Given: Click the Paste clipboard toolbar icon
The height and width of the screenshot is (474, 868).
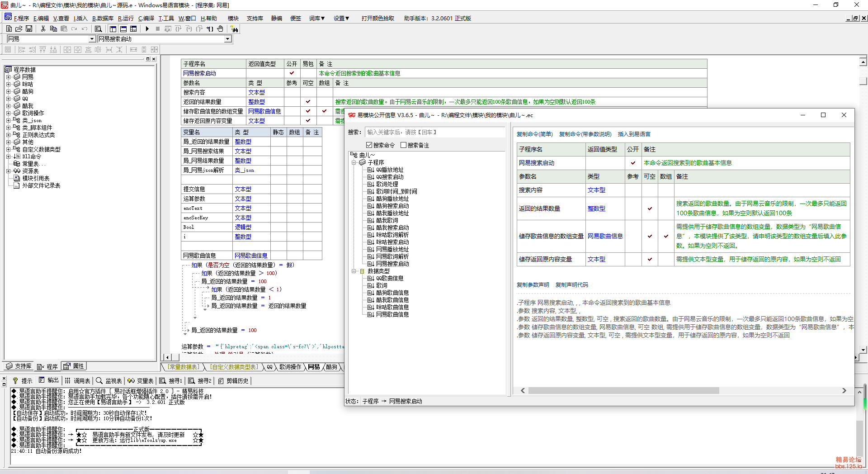Looking at the screenshot, I should pyautogui.click(x=64, y=28).
